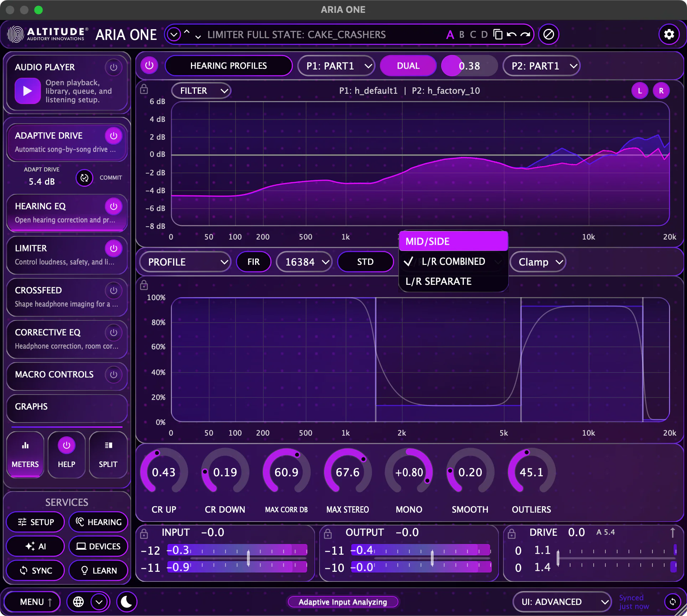687x616 pixels.
Task: Open Clamp dropdown
Action: coord(538,262)
